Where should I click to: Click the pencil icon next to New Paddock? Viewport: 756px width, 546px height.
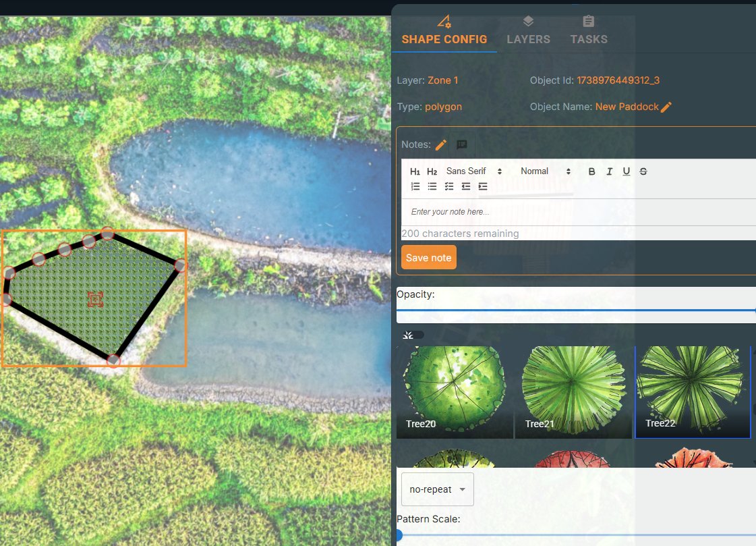(x=666, y=107)
